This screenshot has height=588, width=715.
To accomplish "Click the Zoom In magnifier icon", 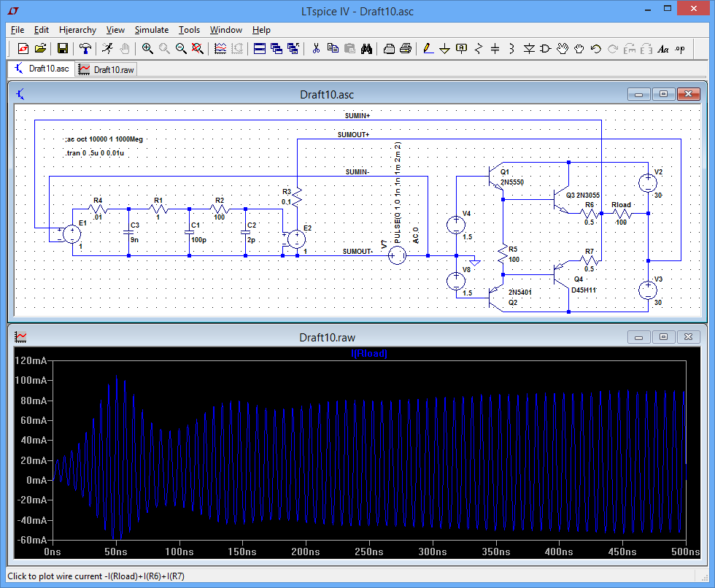I will pos(147,48).
